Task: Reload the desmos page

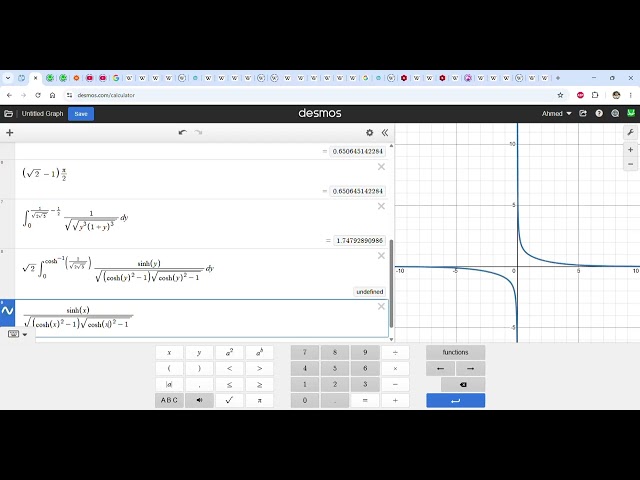Action: (38, 95)
